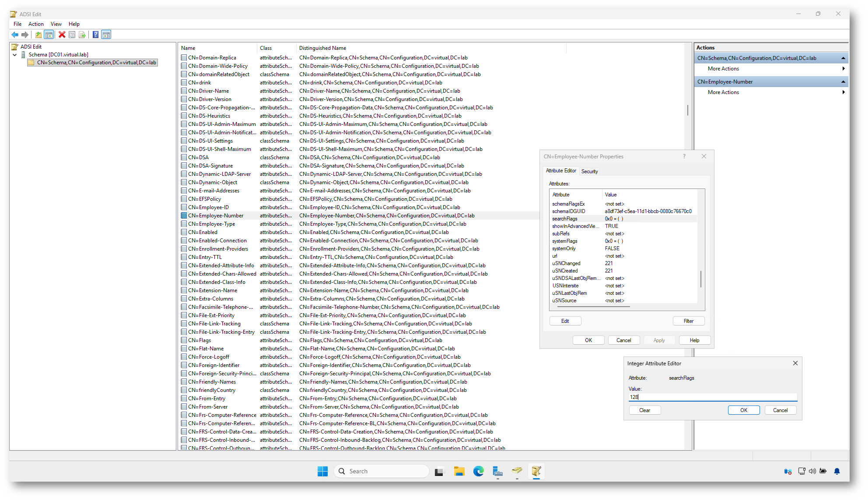Click the taskbar Search box
This screenshot has width=868, height=500.
coord(381,471)
